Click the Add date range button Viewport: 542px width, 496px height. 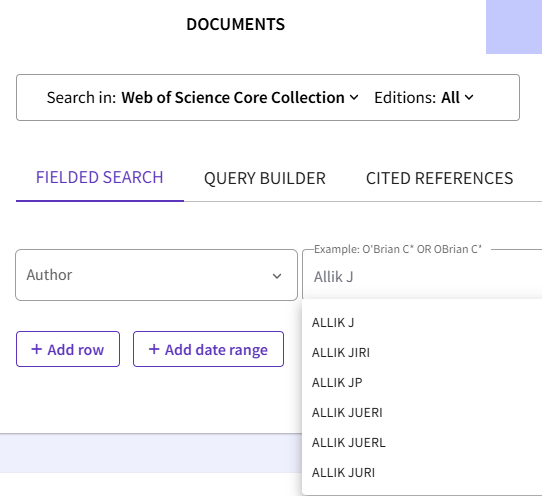point(208,349)
